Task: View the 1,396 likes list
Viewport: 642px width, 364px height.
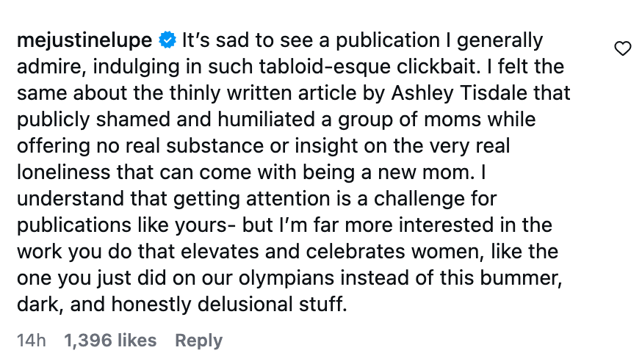Action: pyautogui.click(x=110, y=341)
